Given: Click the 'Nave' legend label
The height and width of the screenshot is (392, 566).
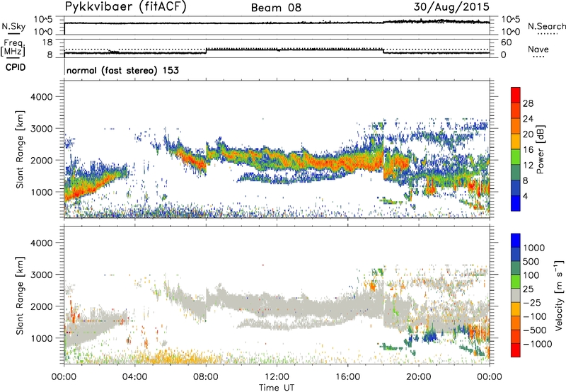Looking at the screenshot, I should click(x=538, y=49).
